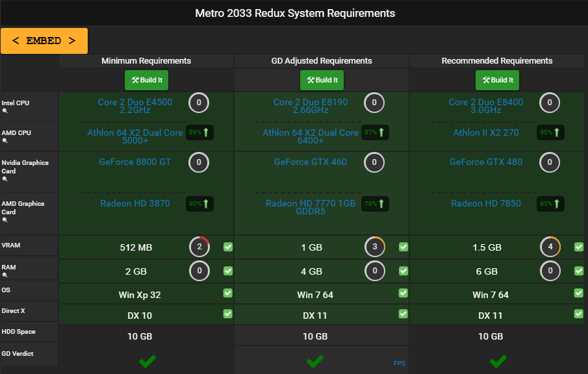Open the Radeon HD 7850 link

486,203
